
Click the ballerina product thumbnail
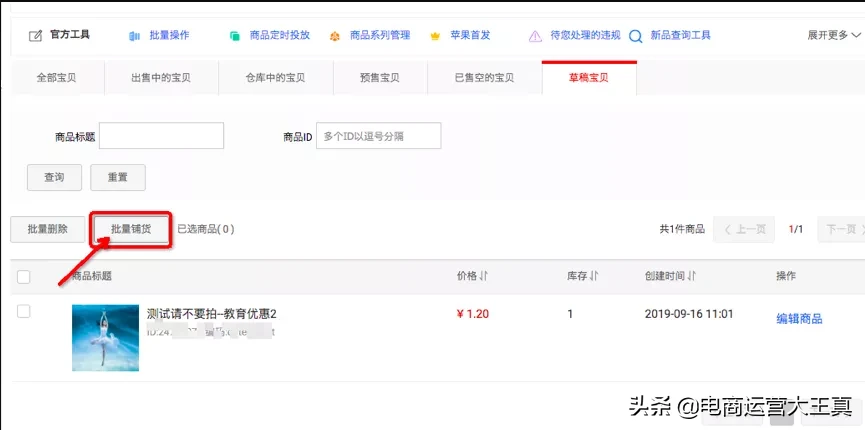pyautogui.click(x=105, y=338)
